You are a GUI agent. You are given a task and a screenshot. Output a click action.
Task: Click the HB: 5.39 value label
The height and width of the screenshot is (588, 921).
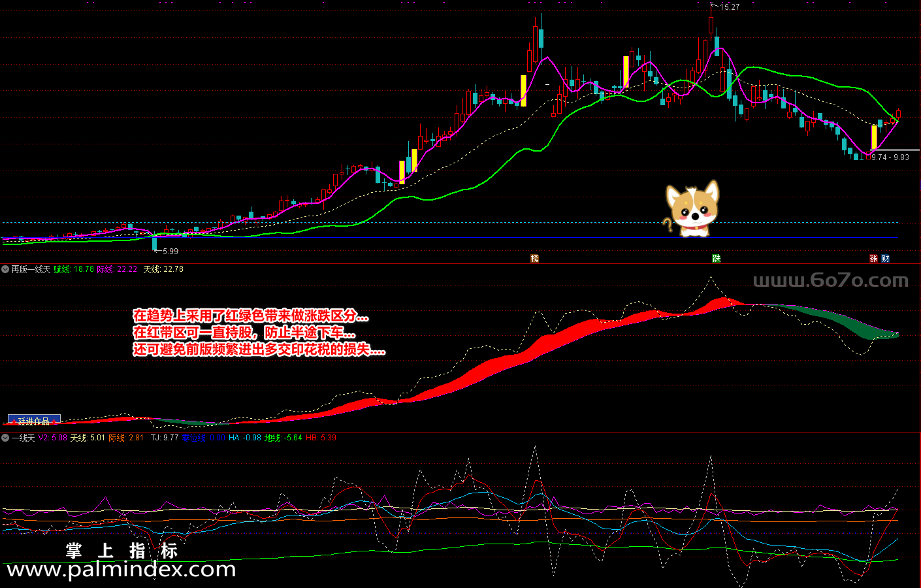321,438
